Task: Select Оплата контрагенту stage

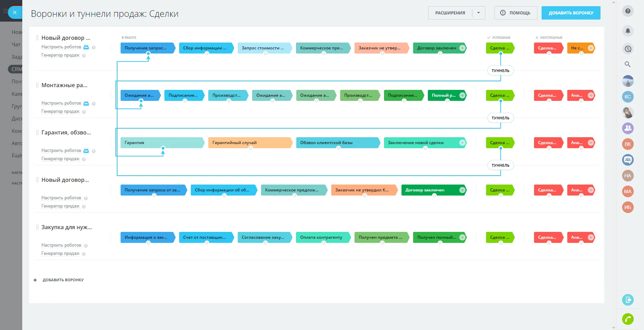Action: tap(323, 237)
